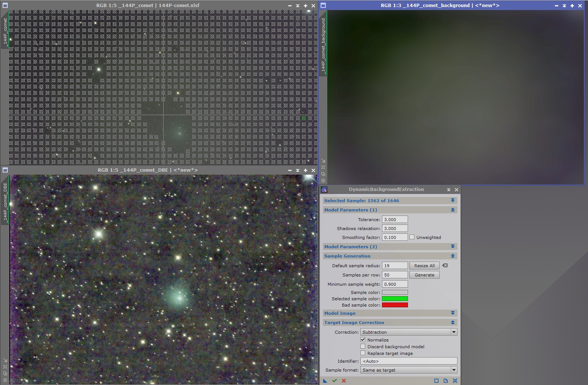Shade the _144P_comet_background window with double-arrow icon
588x385 pixels.
564,6
